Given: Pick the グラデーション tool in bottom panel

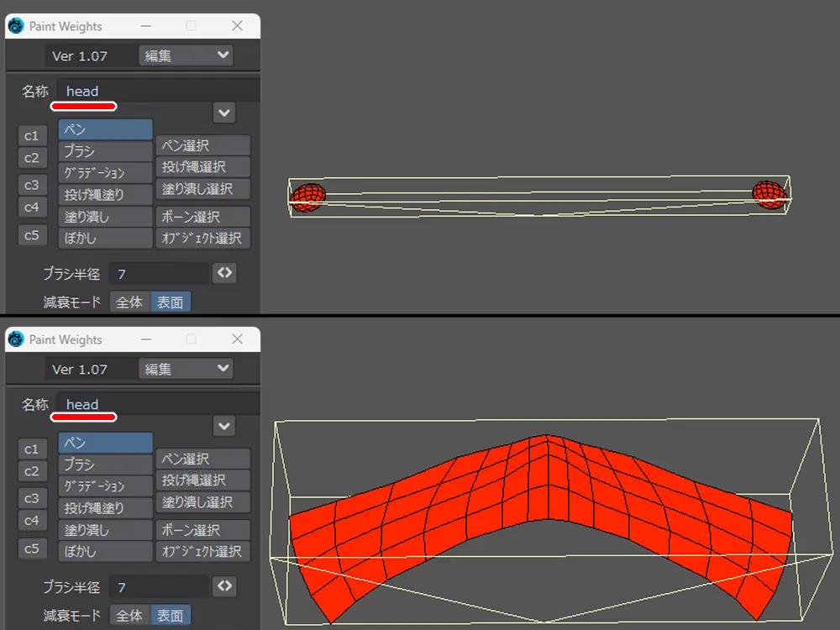Looking at the screenshot, I should coord(105,486).
